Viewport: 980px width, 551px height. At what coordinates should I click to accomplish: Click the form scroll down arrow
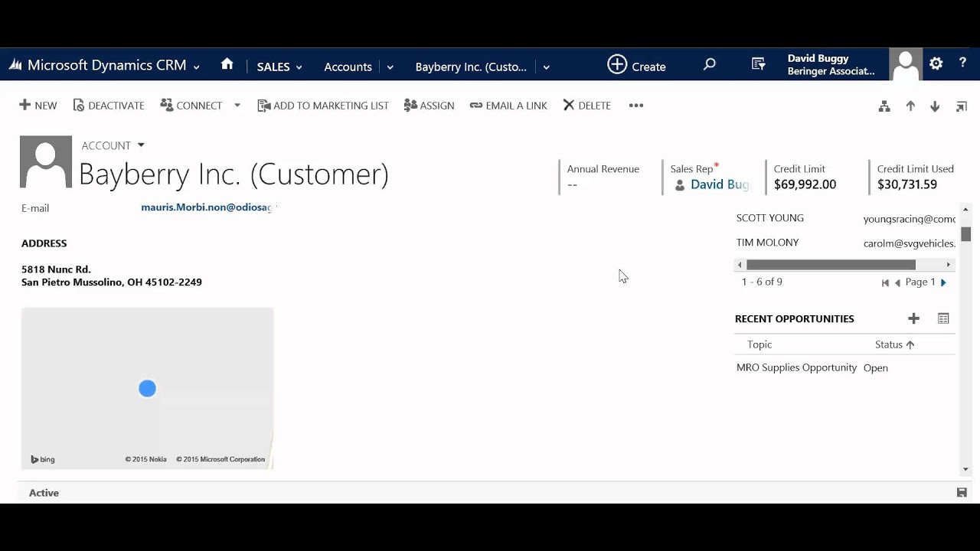click(x=965, y=469)
